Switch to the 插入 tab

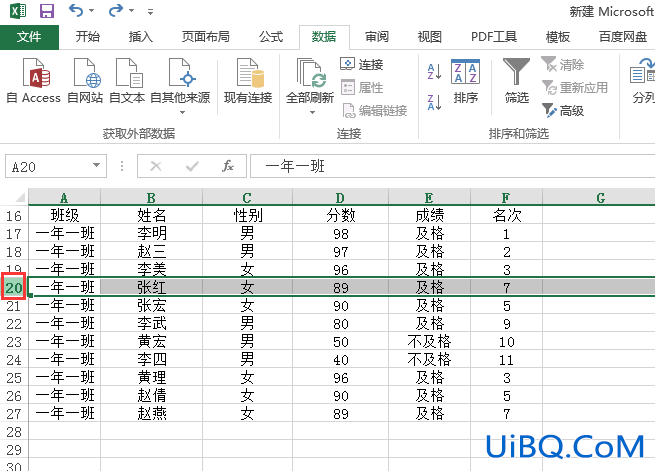pos(141,37)
